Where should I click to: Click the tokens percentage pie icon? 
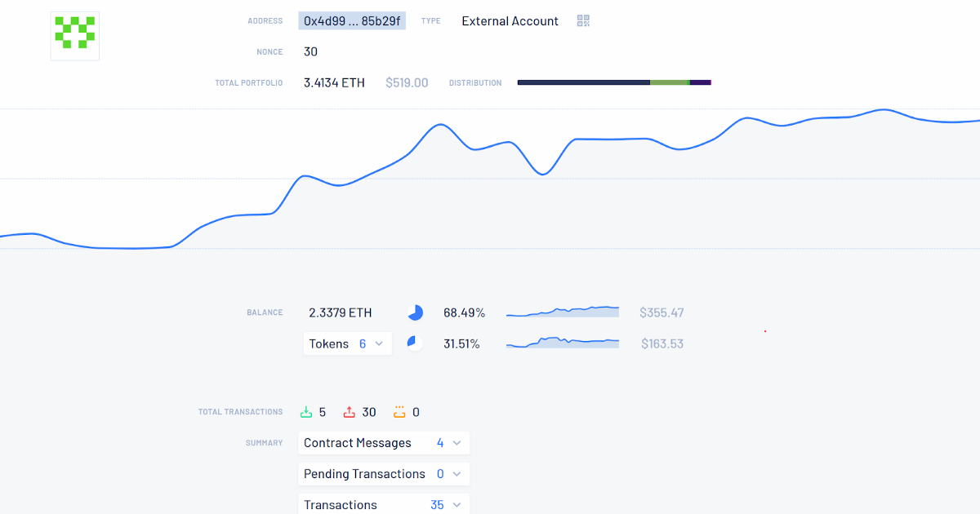416,343
